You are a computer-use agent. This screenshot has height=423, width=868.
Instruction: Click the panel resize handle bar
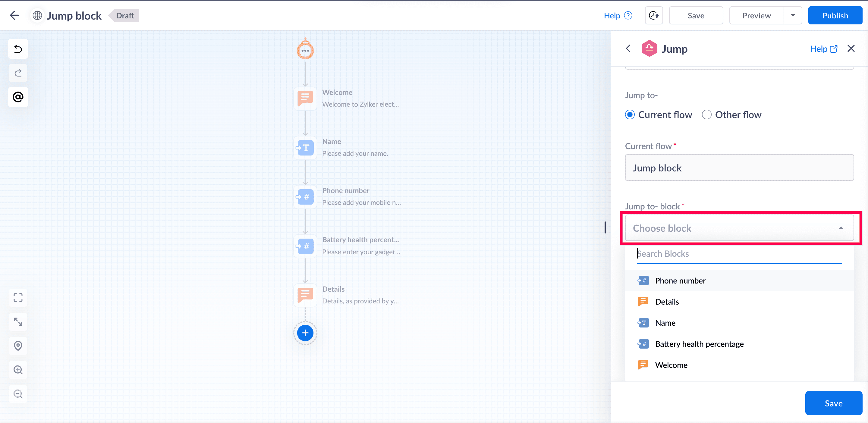point(605,227)
